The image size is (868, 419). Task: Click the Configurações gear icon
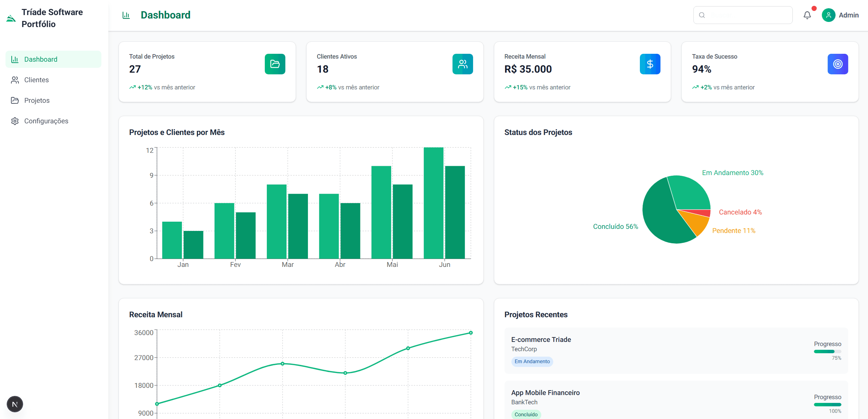pos(15,121)
